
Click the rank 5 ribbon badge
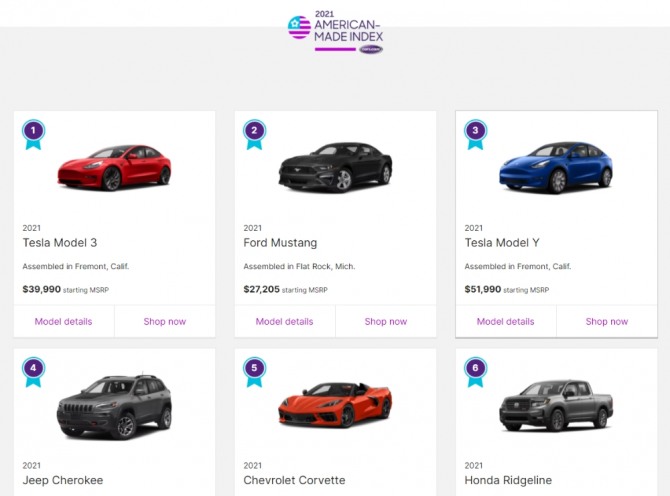(x=255, y=370)
